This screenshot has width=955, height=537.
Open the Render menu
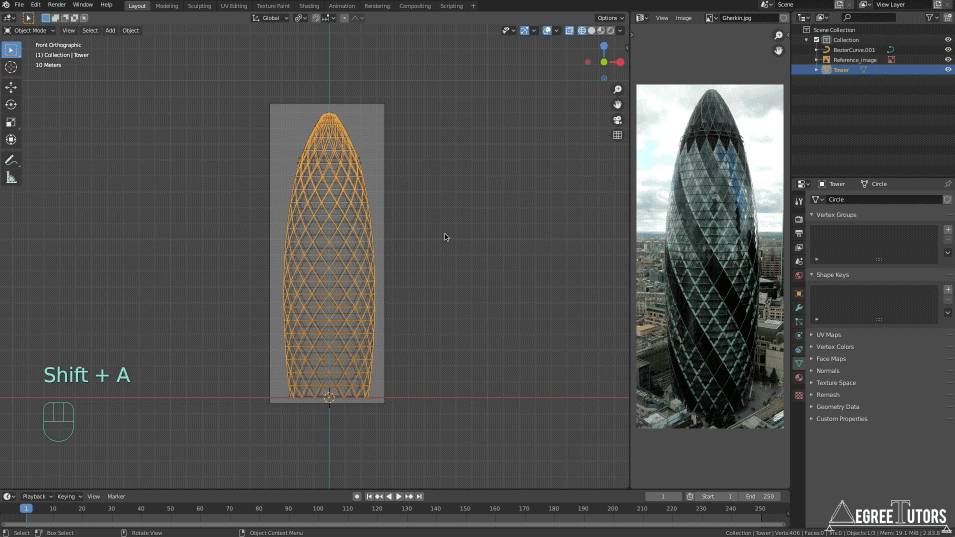click(x=57, y=5)
